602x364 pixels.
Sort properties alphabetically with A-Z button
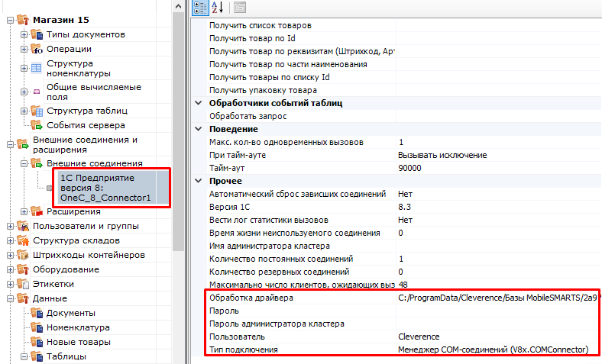pyautogui.click(x=217, y=8)
